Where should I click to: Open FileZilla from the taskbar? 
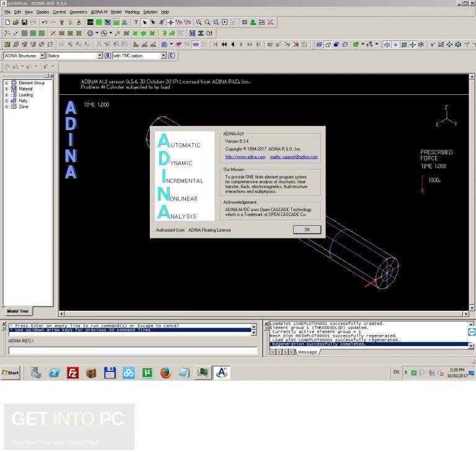(x=73, y=373)
